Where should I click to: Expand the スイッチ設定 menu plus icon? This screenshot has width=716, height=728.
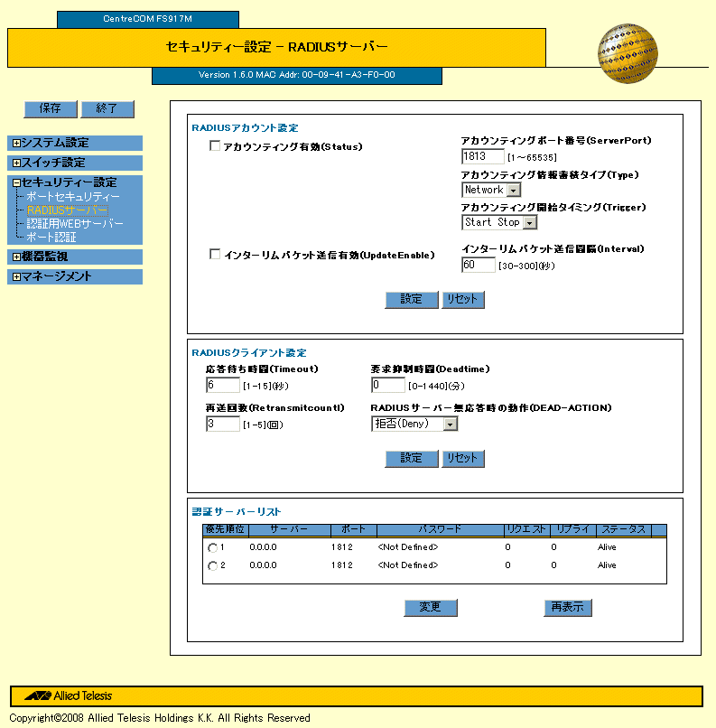point(16,163)
